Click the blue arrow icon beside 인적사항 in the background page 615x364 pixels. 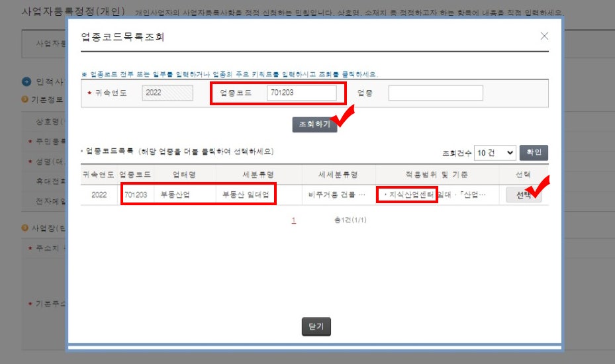point(26,81)
